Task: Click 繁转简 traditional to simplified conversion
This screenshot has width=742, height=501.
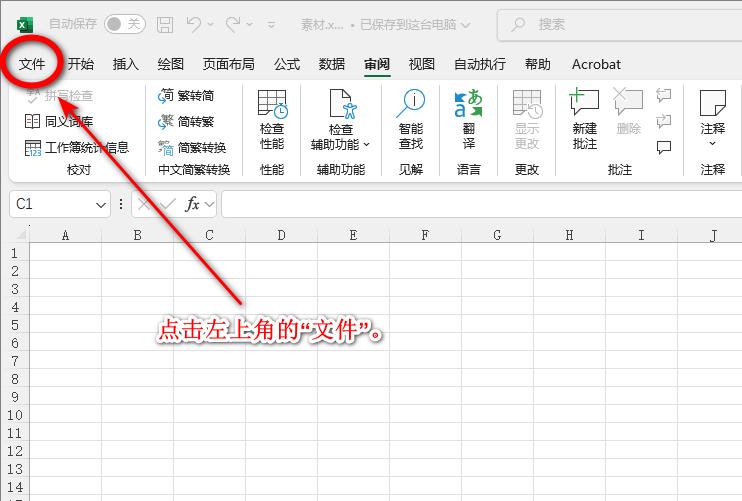Action: [x=186, y=96]
